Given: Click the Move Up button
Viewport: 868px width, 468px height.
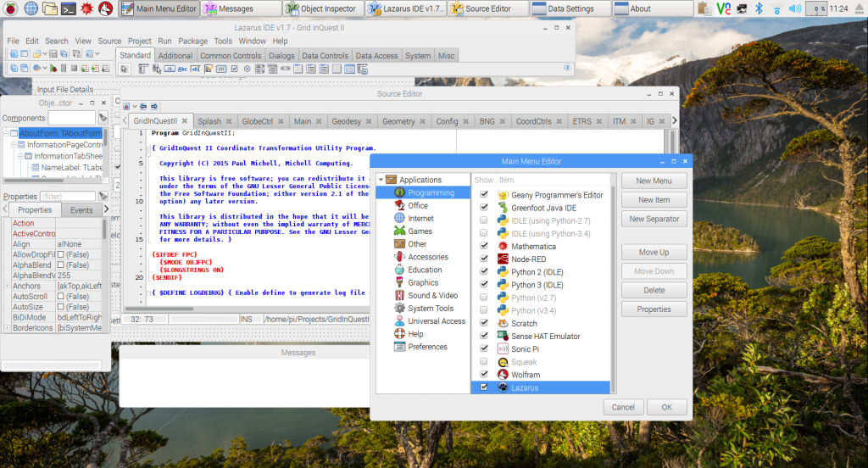Looking at the screenshot, I should 654,252.
